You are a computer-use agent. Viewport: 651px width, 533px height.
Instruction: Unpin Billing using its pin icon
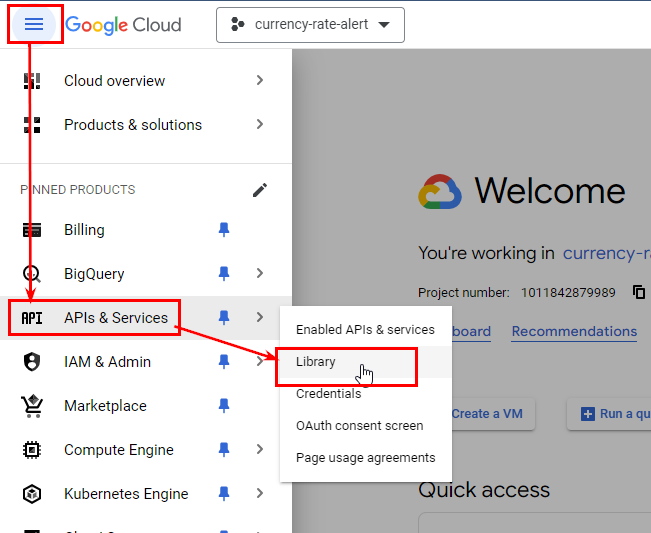(x=224, y=230)
